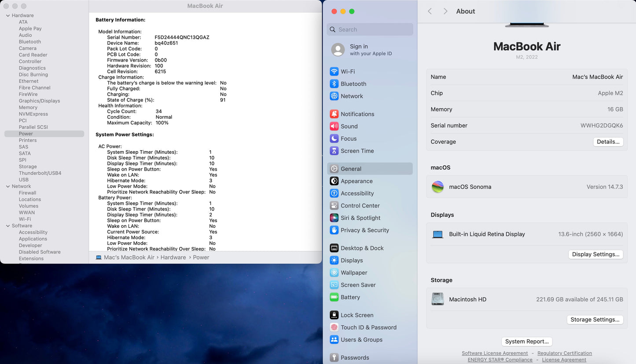636x364 pixels.
Task: Click the Wi-Fi icon in System Settings sidebar
Action: 334,71
